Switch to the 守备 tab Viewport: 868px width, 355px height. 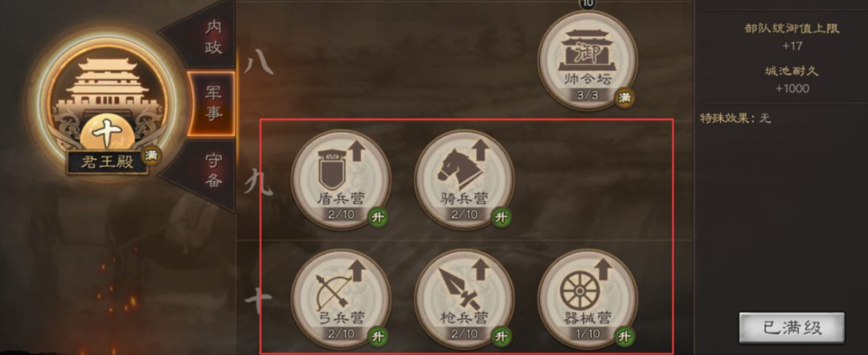[213, 170]
